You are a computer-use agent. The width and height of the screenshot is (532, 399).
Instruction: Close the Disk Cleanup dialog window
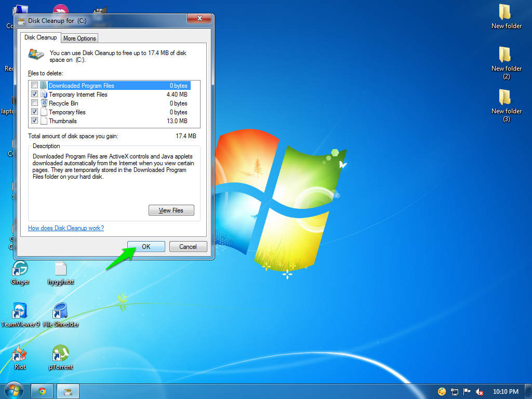tap(199, 19)
